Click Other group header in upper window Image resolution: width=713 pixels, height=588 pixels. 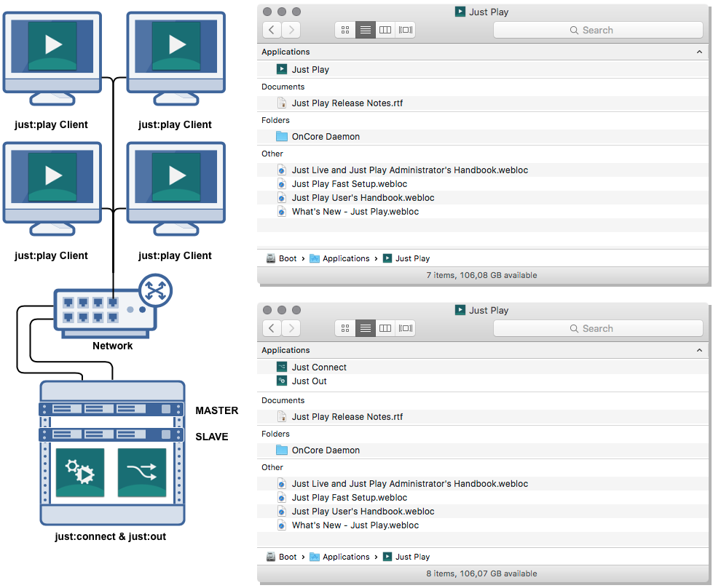tap(272, 154)
